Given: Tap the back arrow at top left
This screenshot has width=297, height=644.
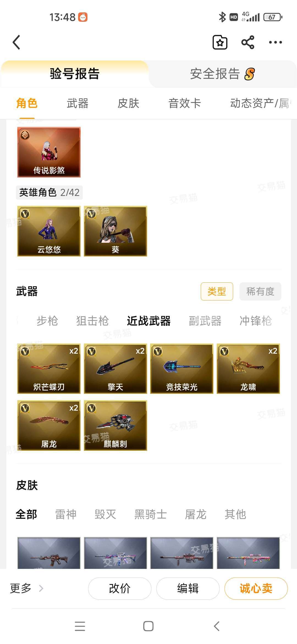Looking at the screenshot, I should [16, 42].
